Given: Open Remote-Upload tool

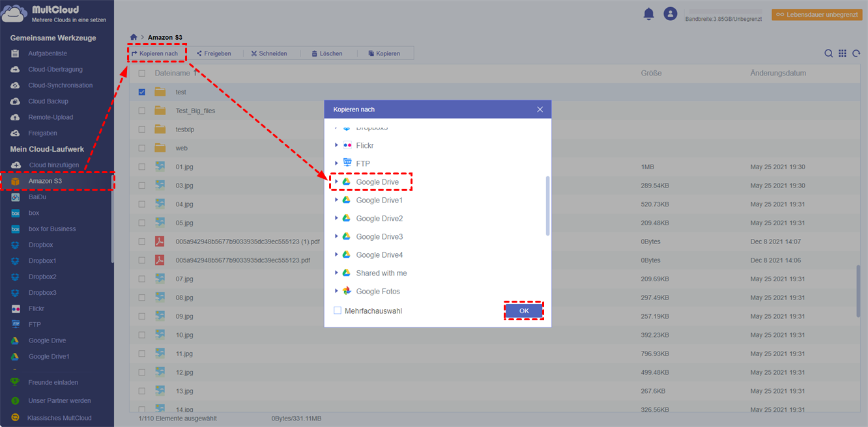Looking at the screenshot, I should pyautogui.click(x=51, y=117).
